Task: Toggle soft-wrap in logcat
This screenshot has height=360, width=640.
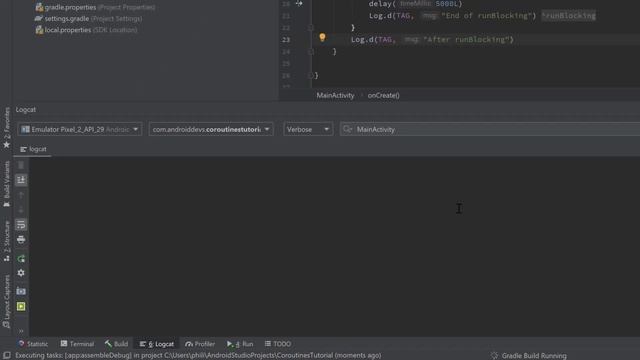Action: pos(21,224)
